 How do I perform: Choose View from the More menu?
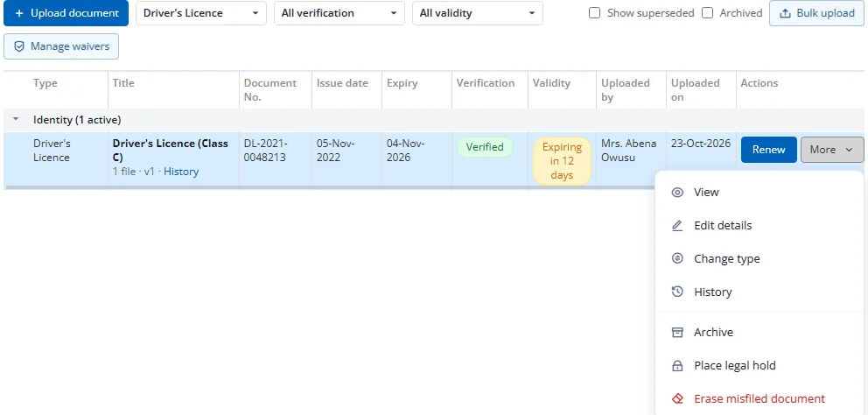click(759, 193)
